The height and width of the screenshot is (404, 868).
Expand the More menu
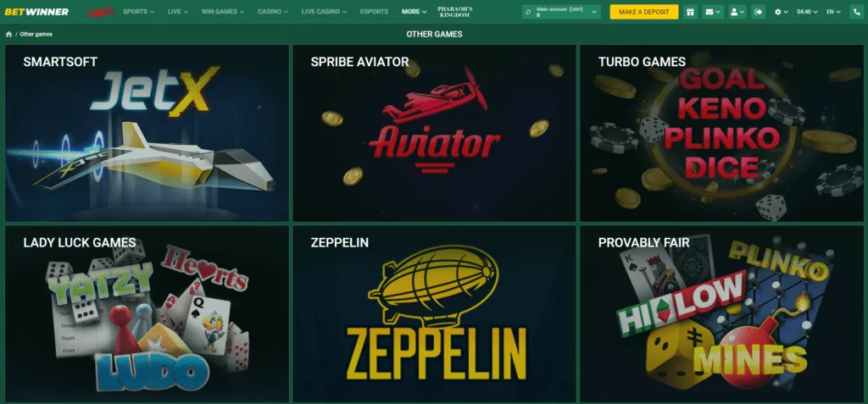[414, 12]
